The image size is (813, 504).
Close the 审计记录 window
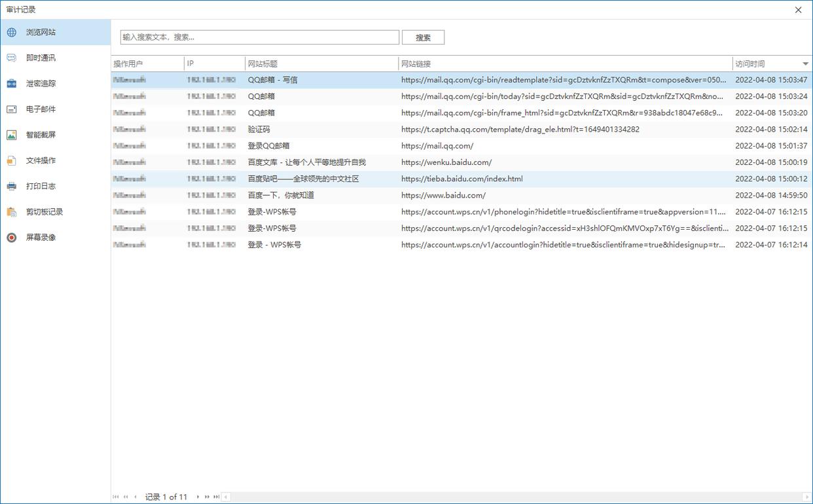point(798,10)
